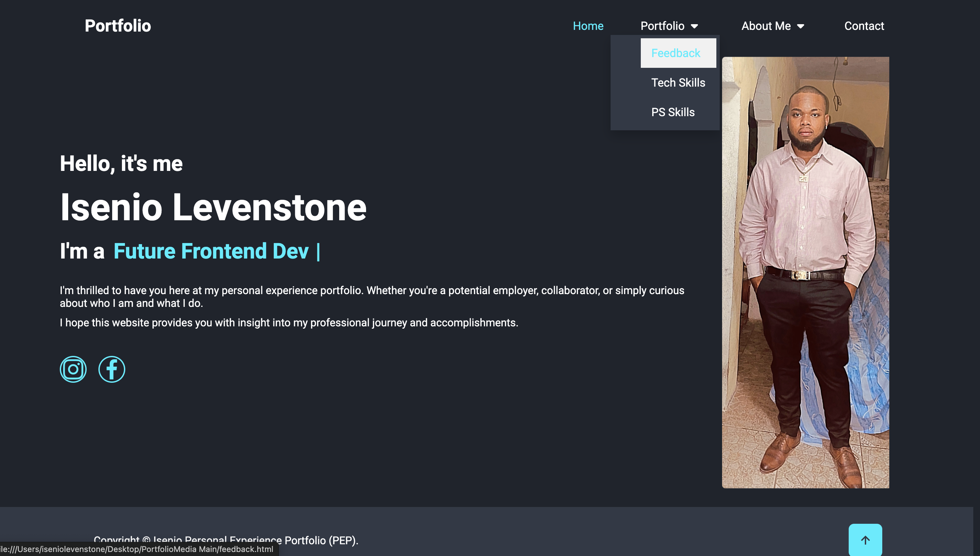Open PS Skills from the dropdown
This screenshot has height=556, width=980.
click(x=673, y=112)
